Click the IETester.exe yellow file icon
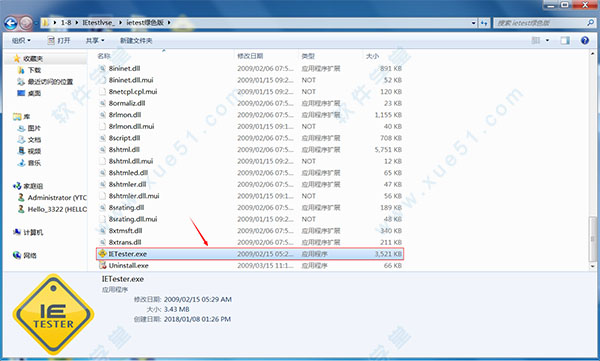600x361 pixels. pos(102,253)
